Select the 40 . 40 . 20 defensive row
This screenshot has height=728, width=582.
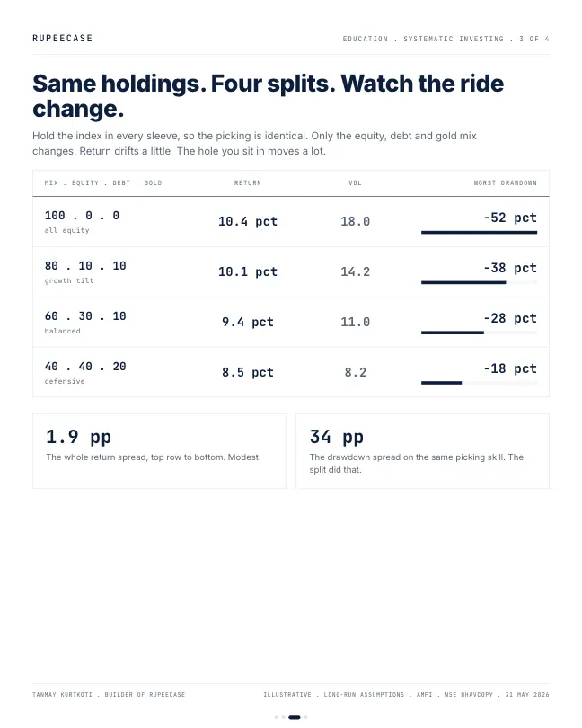(x=291, y=372)
